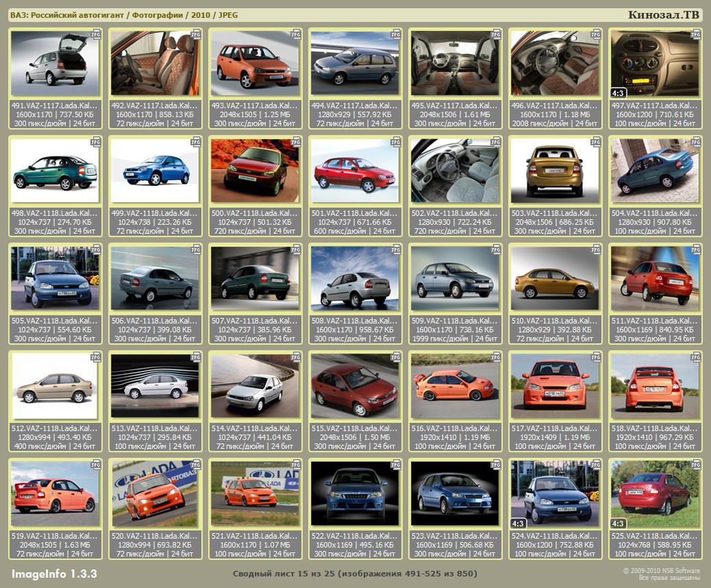
Task: Open the Кинозал.ТВ logo link
Action: (x=663, y=15)
